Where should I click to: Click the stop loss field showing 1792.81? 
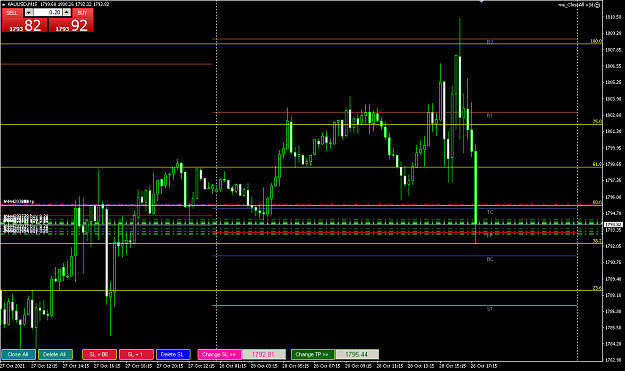pos(264,354)
